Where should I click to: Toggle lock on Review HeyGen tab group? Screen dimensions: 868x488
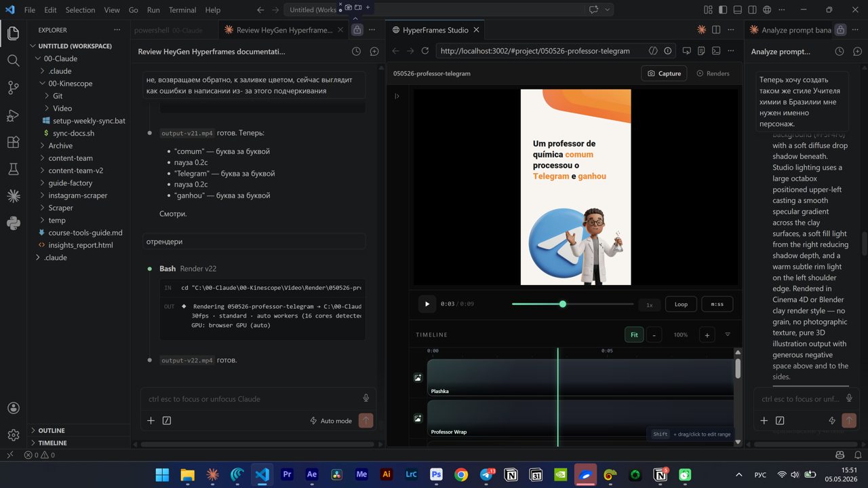(x=357, y=30)
